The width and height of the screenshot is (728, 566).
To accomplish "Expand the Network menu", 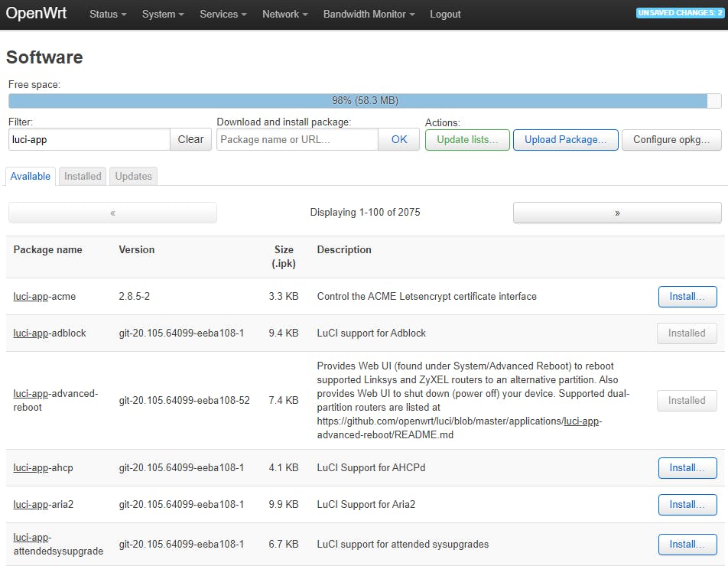I will click(x=284, y=15).
